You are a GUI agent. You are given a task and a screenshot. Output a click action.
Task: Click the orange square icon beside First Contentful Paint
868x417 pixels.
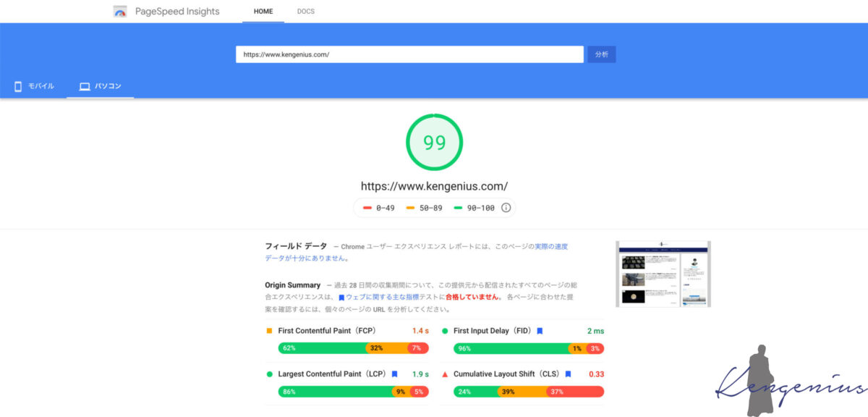[270, 331]
